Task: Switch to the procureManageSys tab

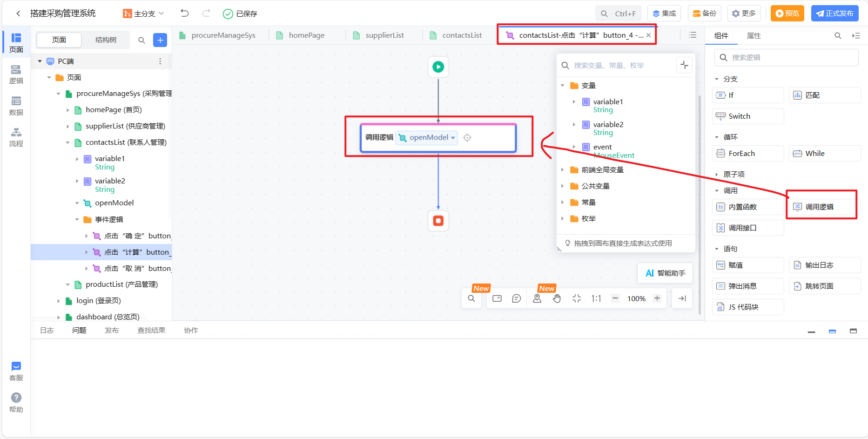Action: point(218,35)
